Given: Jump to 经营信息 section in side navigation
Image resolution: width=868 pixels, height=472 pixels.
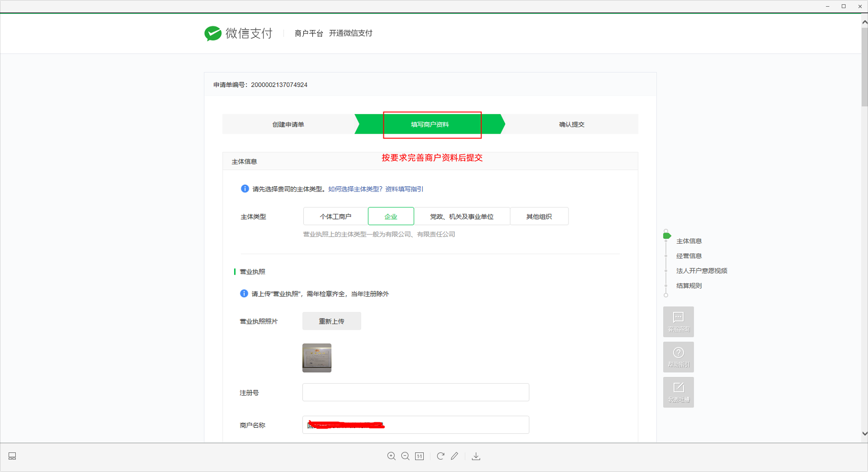Looking at the screenshot, I should [x=689, y=256].
